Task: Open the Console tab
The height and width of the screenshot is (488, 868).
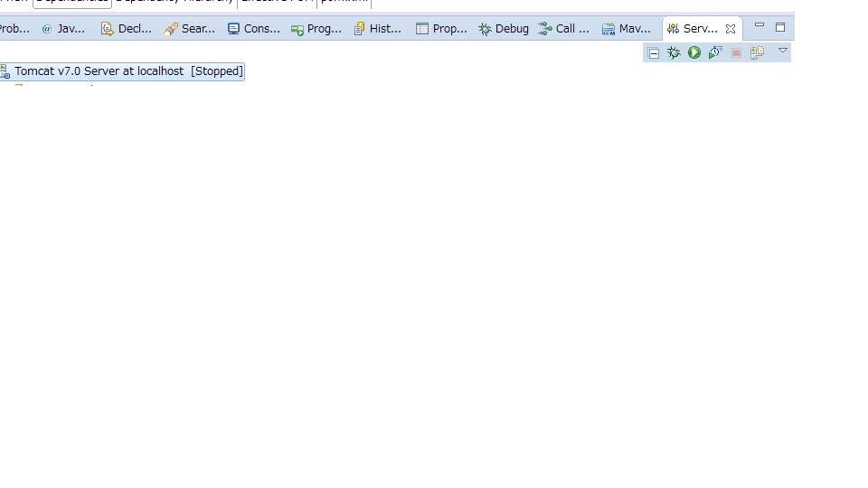Action: click(253, 29)
